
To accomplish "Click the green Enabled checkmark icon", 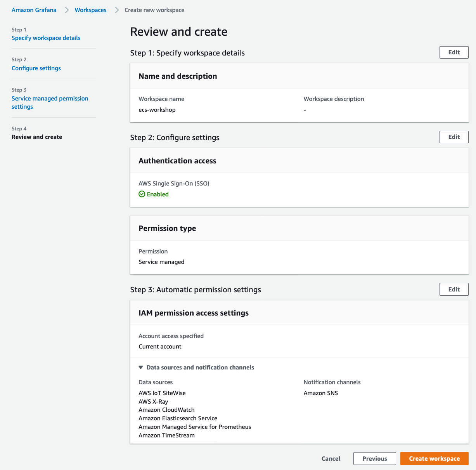I will [x=142, y=194].
